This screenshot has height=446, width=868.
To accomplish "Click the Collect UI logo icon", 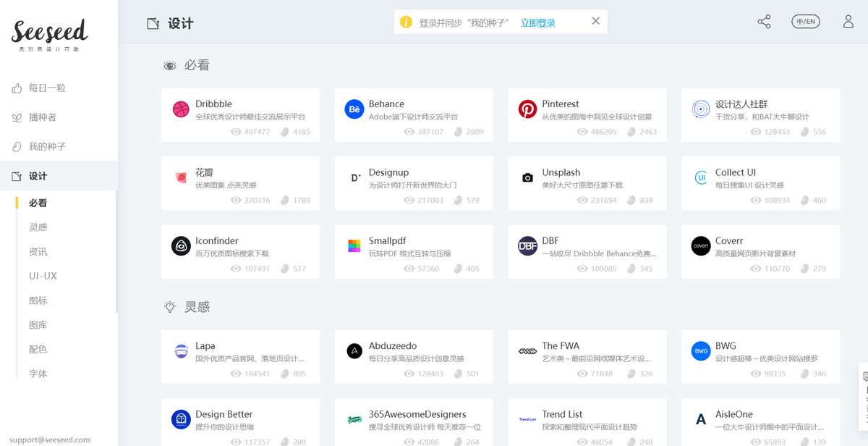I will tap(701, 177).
